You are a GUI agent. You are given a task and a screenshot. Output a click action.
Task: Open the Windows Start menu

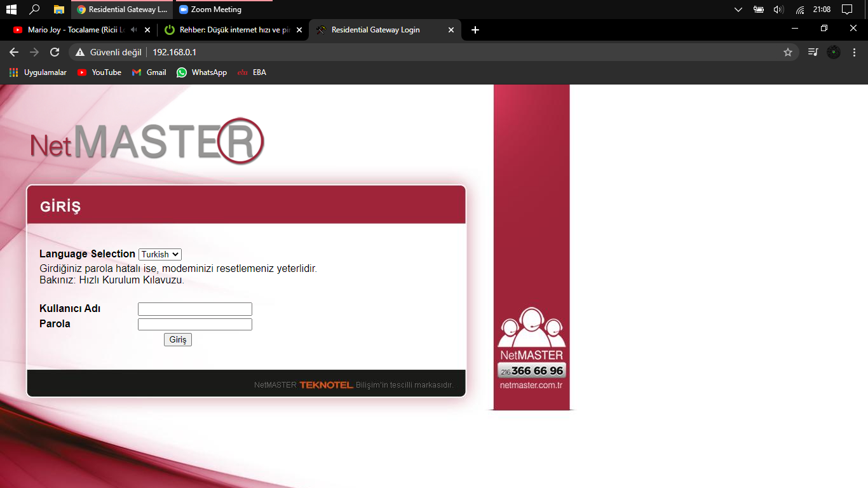tap(11, 10)
